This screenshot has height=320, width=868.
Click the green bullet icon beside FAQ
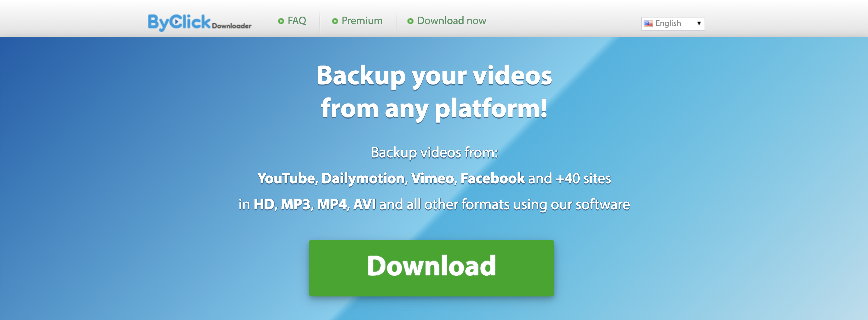click(281, 21)
